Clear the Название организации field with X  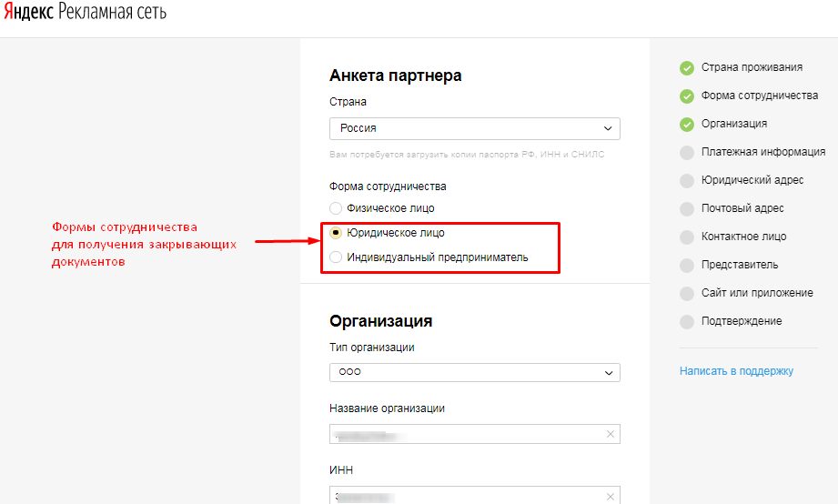click(611, 434)
